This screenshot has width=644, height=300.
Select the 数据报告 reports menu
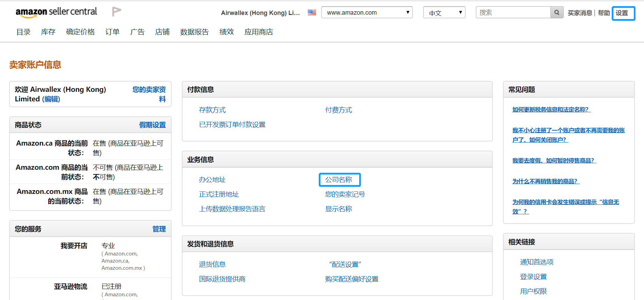[x=194, y=32]
